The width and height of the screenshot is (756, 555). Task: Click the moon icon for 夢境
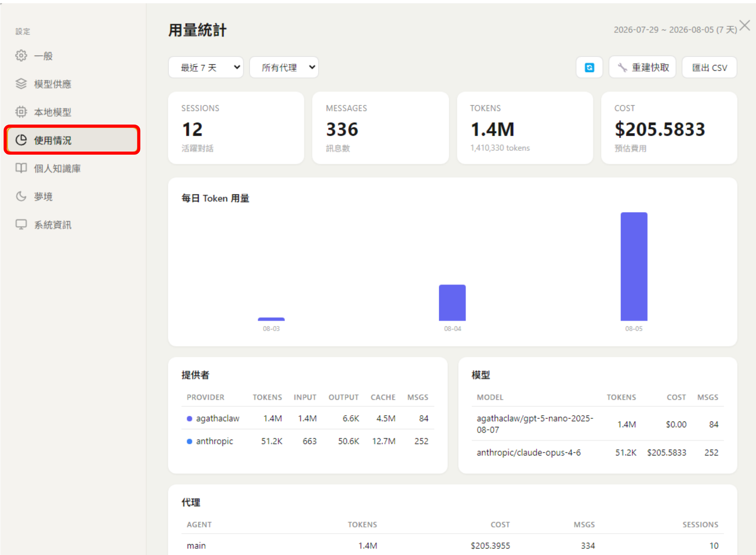coord(21,196)
